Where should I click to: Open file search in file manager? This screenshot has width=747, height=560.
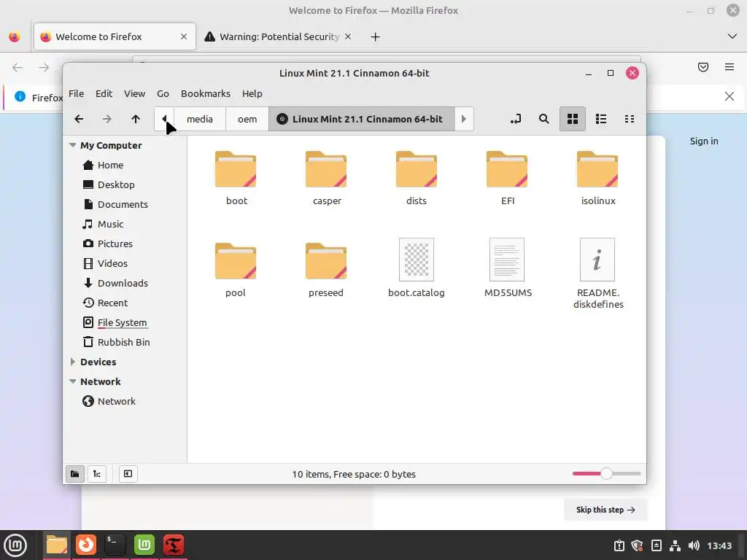click(543, 119)
